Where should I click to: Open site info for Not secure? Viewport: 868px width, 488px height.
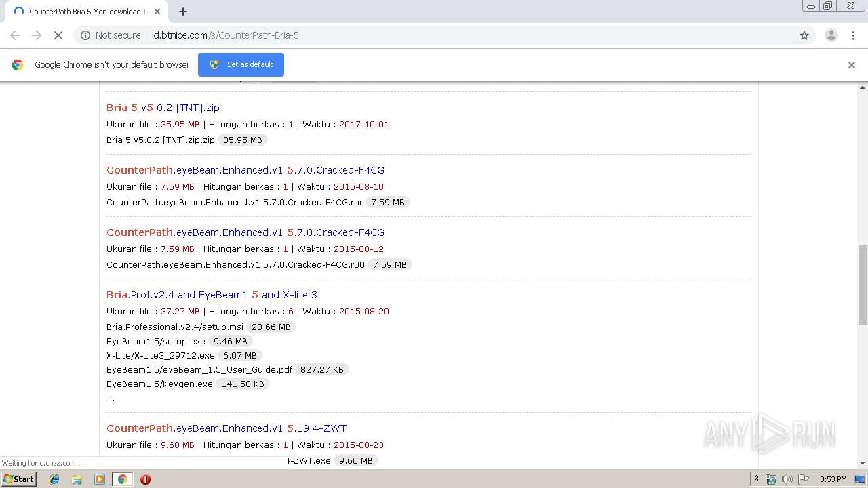point(111,35)
